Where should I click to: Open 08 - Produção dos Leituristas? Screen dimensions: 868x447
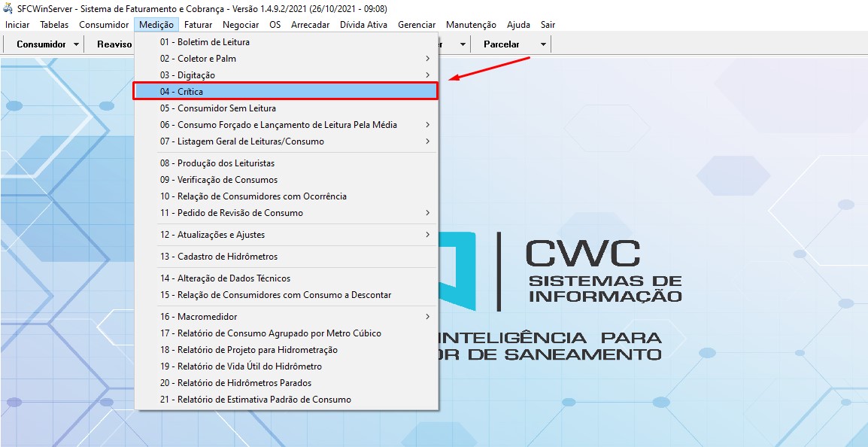pyautogui.click(x=218, y=163)
